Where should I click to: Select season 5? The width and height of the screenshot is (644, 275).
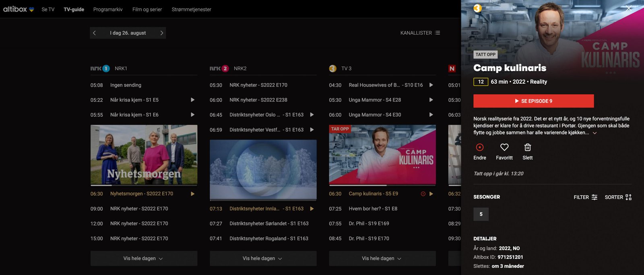point(481,214)
